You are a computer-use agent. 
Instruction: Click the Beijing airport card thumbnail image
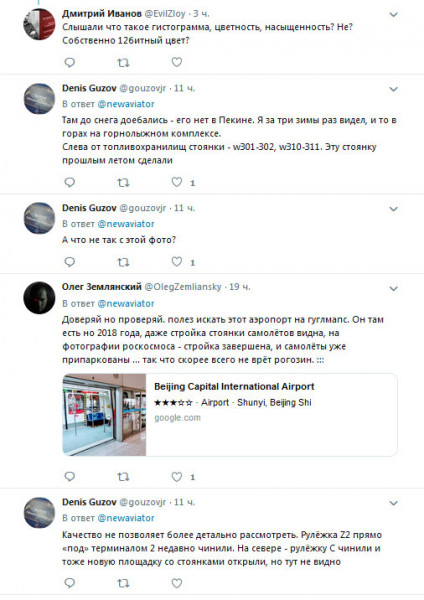[104, 415]
